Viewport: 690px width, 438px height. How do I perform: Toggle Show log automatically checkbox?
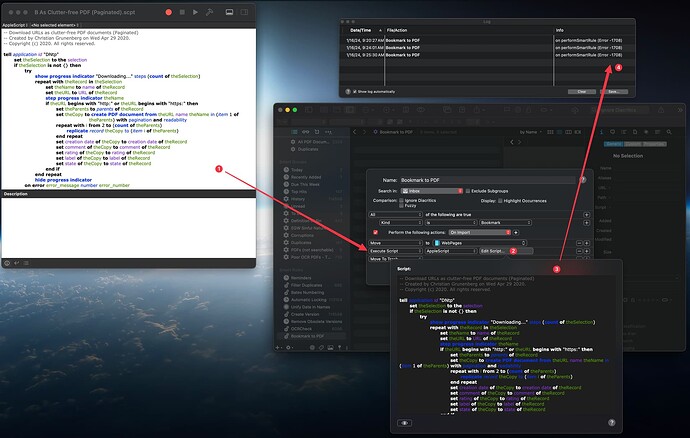tap(355, 92)
